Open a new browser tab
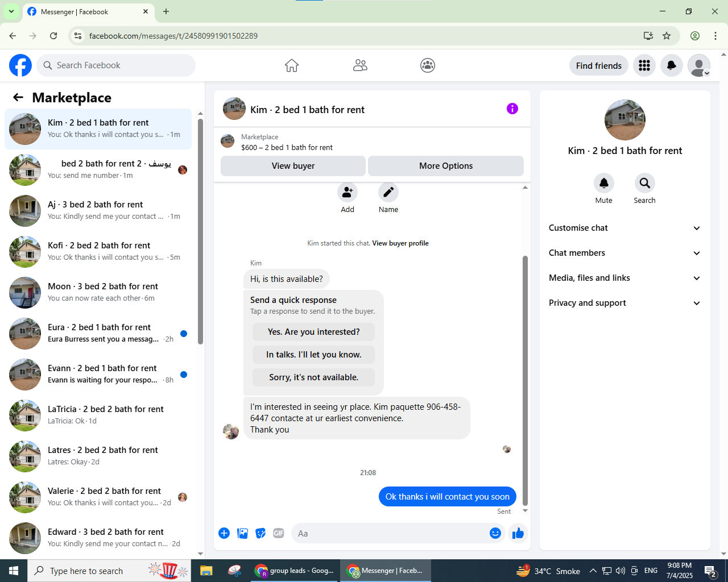The height and width of the screenshot is (582, 728). [166, 11]
